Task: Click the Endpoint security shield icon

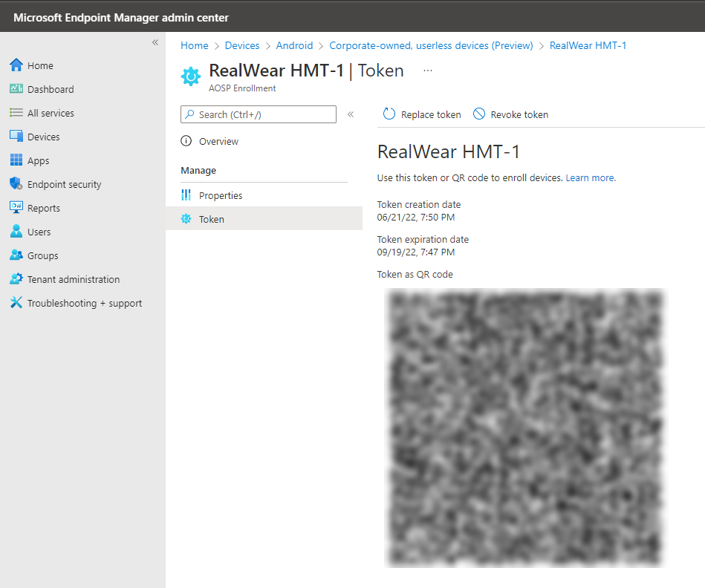Action: (x=16, y=183)
